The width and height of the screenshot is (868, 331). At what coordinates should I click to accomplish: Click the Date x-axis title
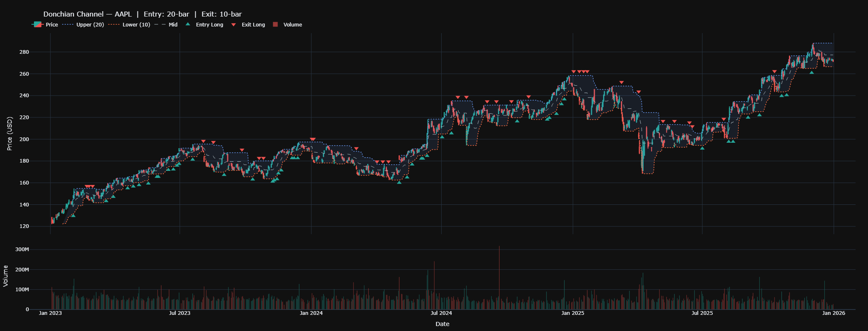(x=442, y=324)
